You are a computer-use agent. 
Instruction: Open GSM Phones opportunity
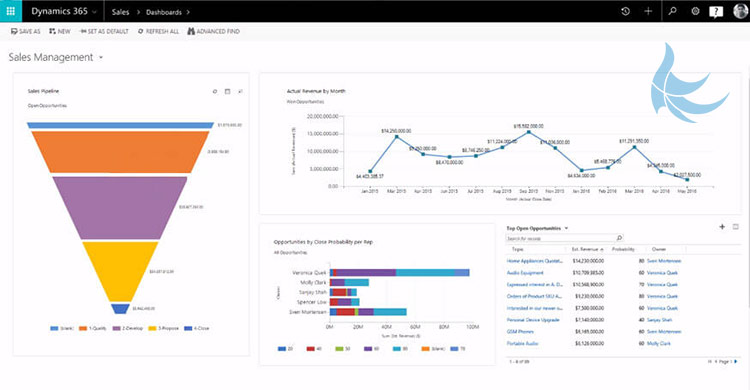[520, 332]
